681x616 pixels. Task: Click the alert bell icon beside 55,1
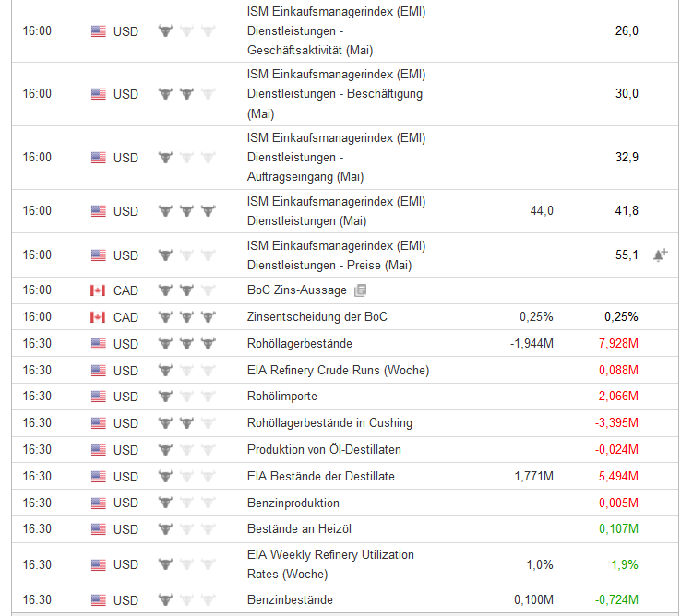click(659, 255)
